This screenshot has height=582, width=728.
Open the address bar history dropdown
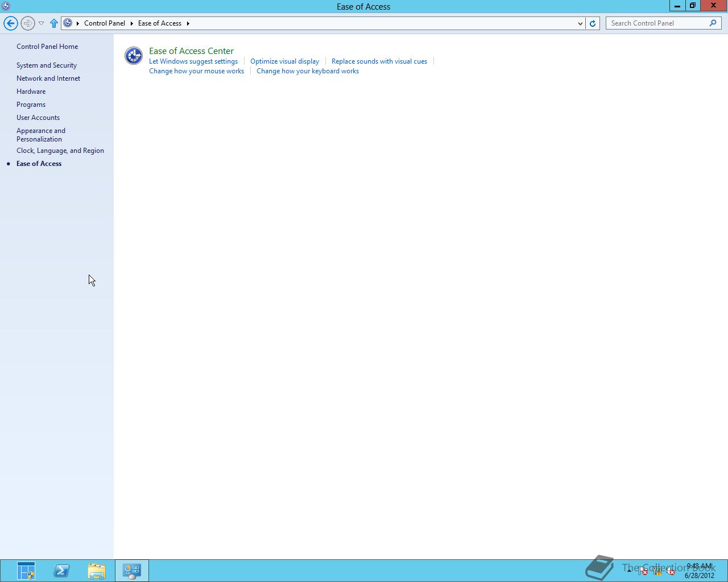(580, 23)
